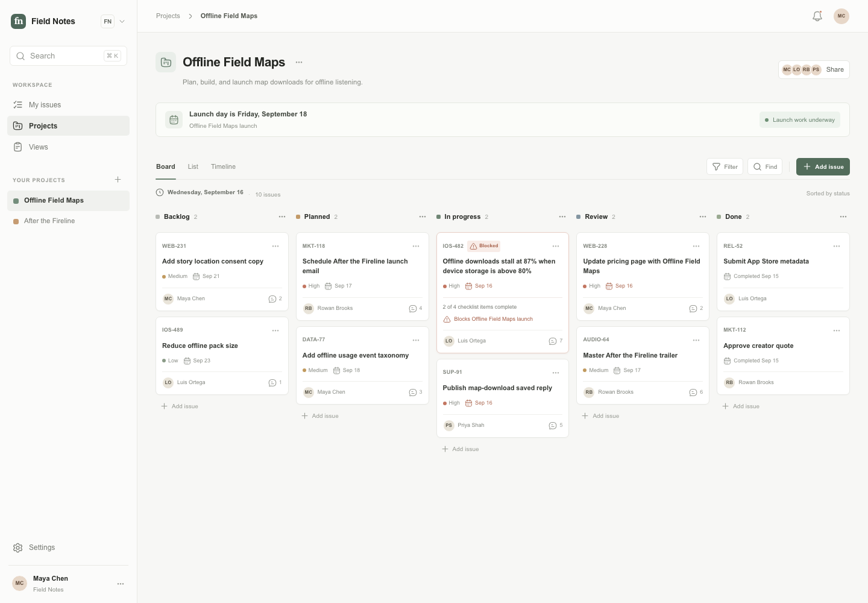This screenshot has height=603, width=868.
Task: Add an issue to the In progress column
Action: 461,449
